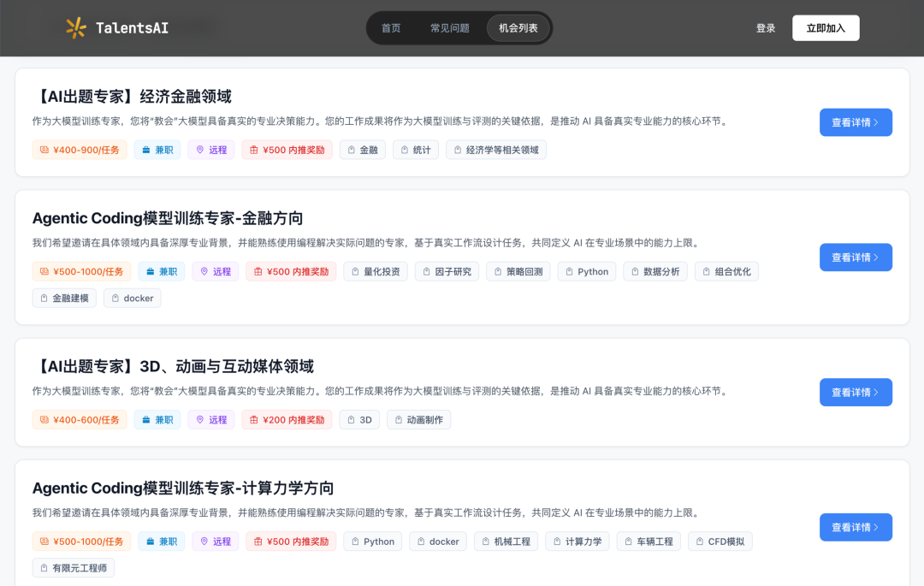Select the 机会列表 navigation tab
This screenshot has width=924, height=586.
(518, 28)
